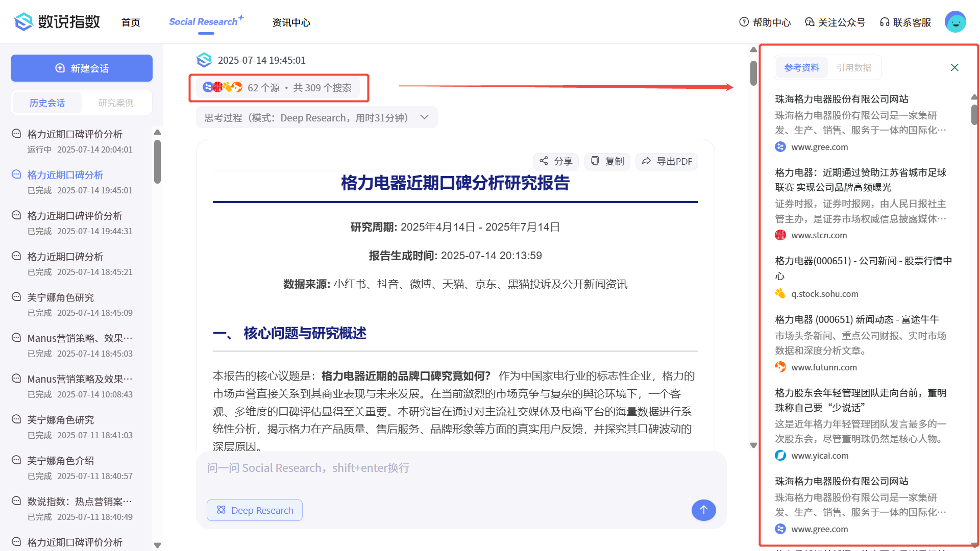Click the report title 格力电器近期口碑分析研究报告
Viewport: 980px width, 551px height.
pyautogui.click(x=455, y=183)
